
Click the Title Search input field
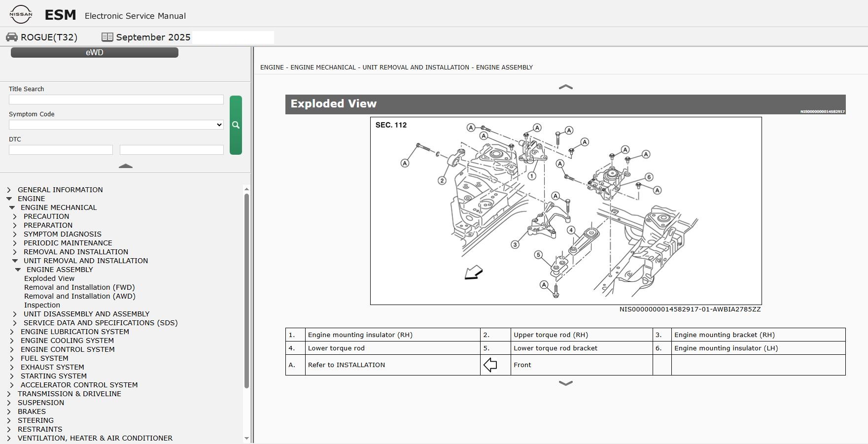tap(116, 100)
